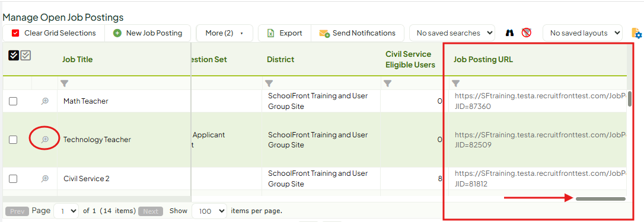The height and width of the screenshot is (222, 644).
Task: Click the Job Title filter input field
Action: click(x=124, y=83)
